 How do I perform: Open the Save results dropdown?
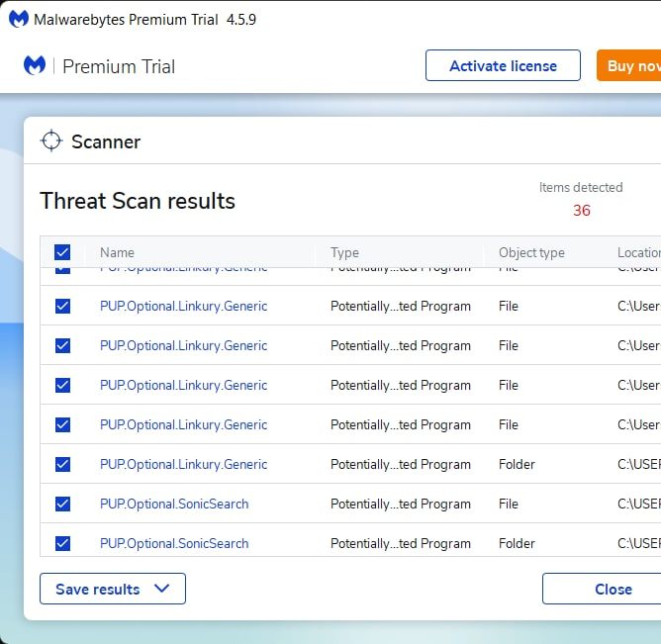[113, 589]
